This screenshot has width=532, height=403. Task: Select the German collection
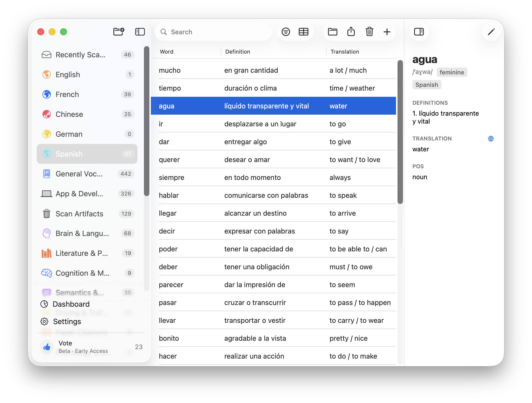pyautogui.click(x=87, y=134)
